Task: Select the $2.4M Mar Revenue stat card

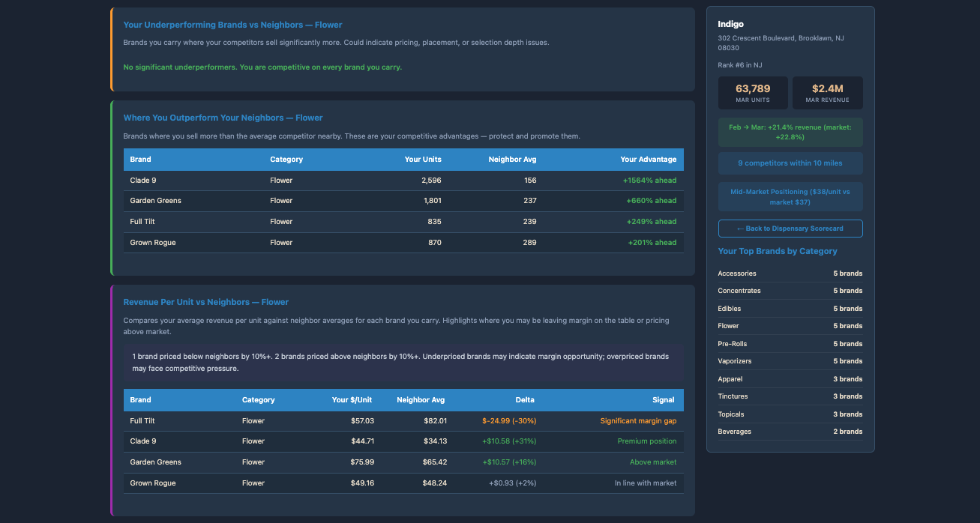Action: pyautogui.click(x=828, y=93)
